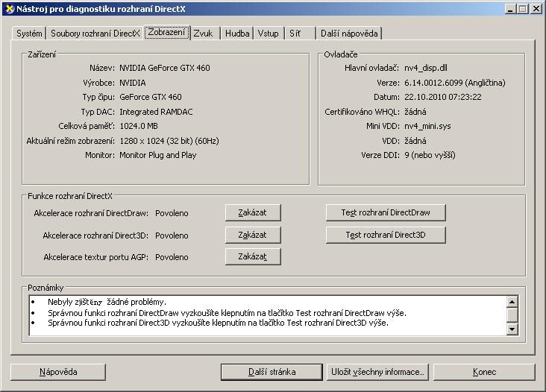The image size is (546, 392).
Task: Select the Zobrazení tab
Action: tap(166, 33)
